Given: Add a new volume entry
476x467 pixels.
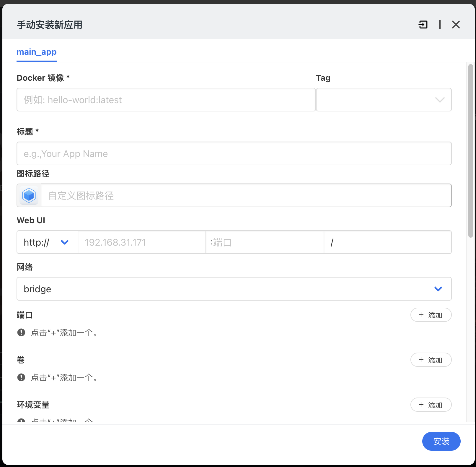Looking at the screenshot, I should click(431, 360).
